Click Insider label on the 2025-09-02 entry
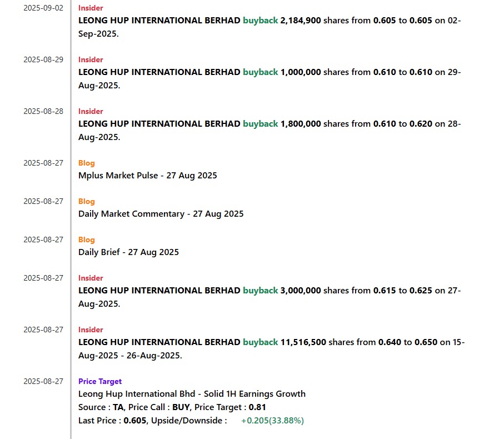The width and height of the screenshot is (504, 439). tap(91, 8)
